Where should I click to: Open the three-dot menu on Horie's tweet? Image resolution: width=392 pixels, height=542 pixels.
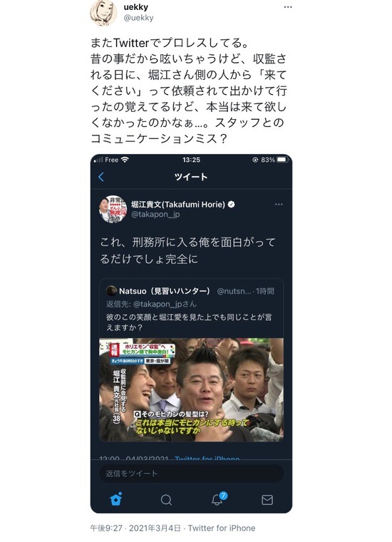[279, 204]
